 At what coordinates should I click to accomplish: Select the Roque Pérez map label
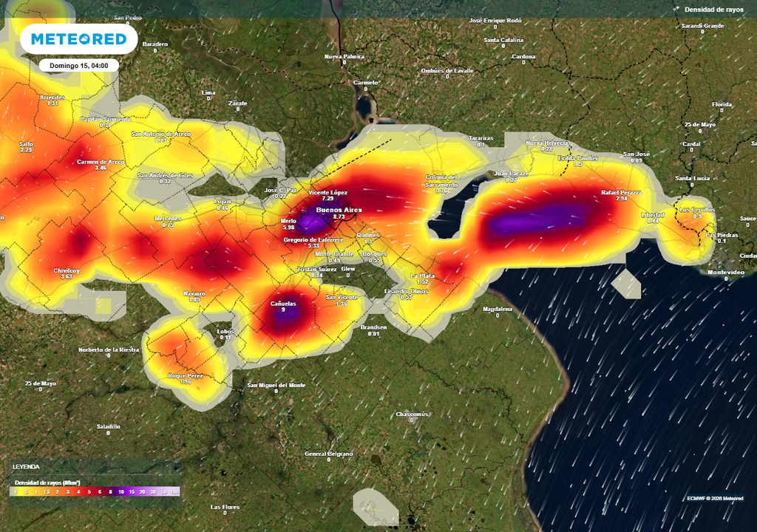coord(185,376)
